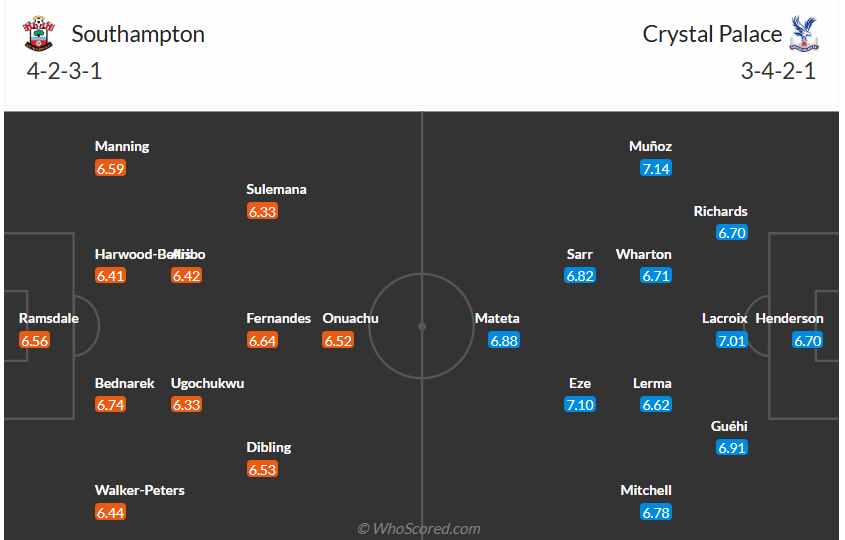
Task: Open the Southampton team name link
Action: pos(138,34)
